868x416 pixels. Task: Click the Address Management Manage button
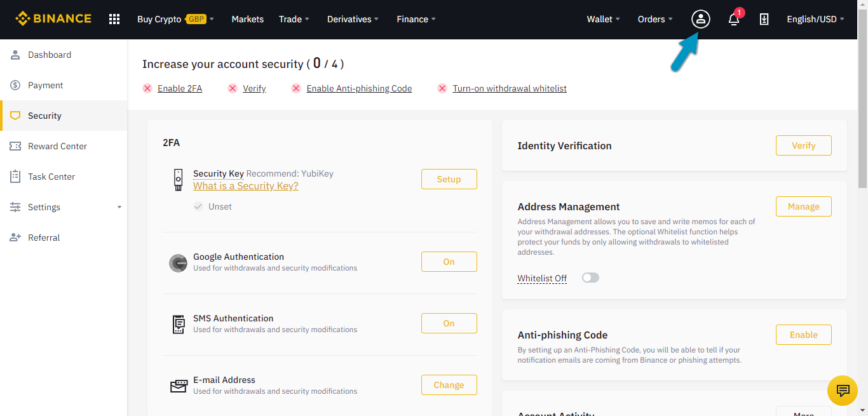click(x=804, y=206)
